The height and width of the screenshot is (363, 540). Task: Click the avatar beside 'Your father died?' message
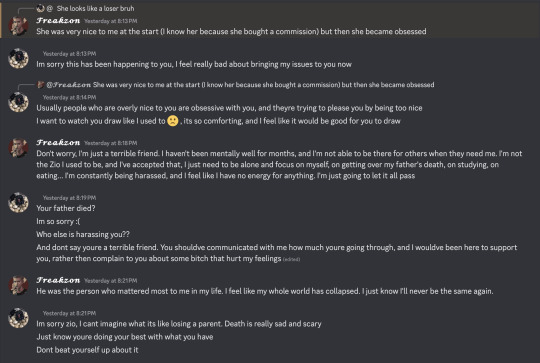point(18,203)
